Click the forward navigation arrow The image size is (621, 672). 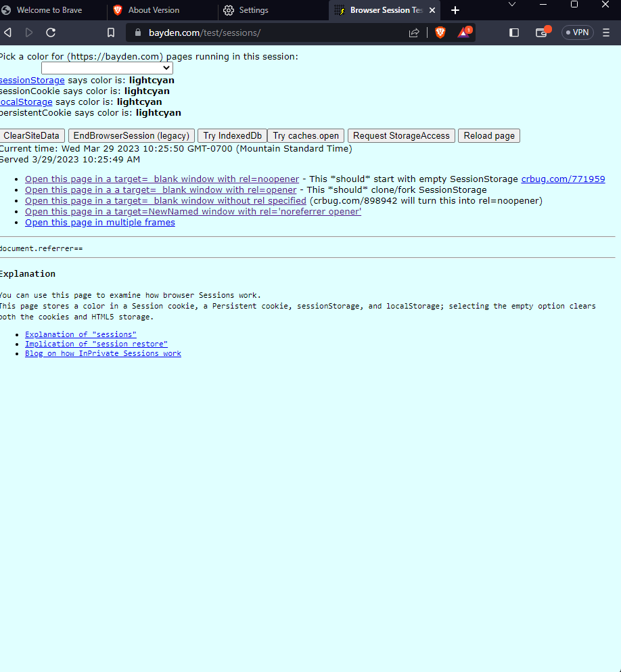[28, 32]
